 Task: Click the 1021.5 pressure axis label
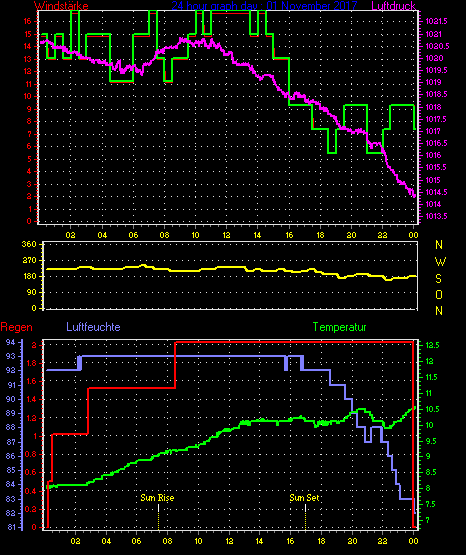[x=436, y=22]
